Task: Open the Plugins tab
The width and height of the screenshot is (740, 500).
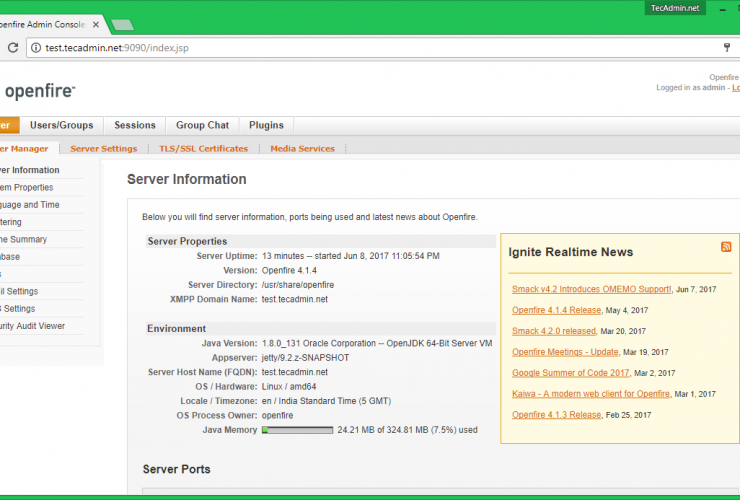Action: click(x=266, y=125)
